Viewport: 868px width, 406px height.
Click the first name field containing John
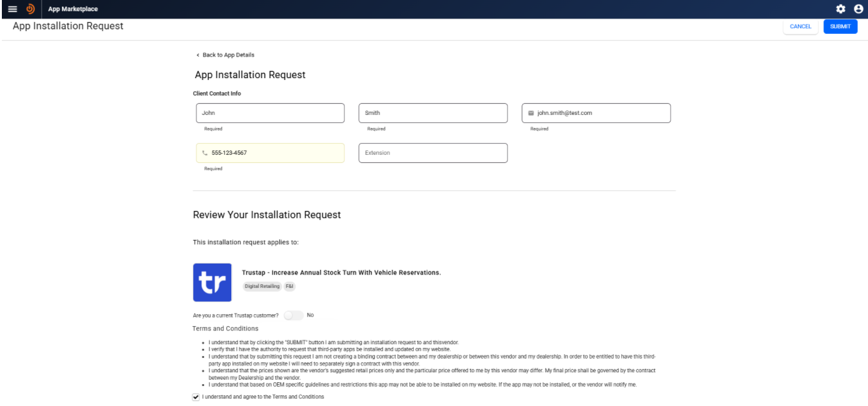click(270, 113)
